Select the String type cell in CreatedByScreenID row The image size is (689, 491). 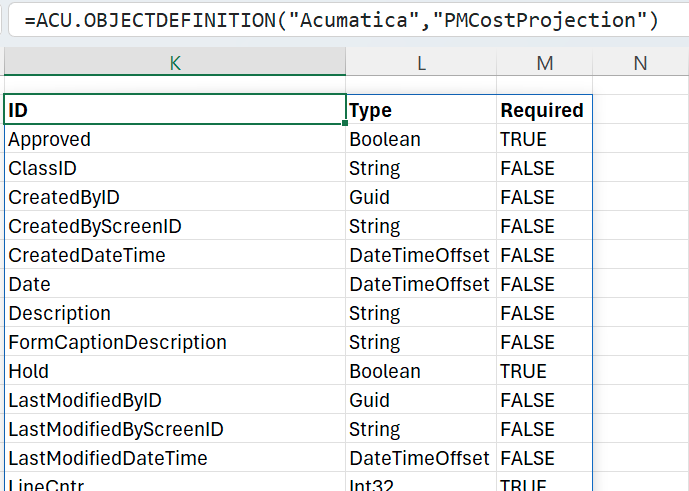(x=421, y=226)
